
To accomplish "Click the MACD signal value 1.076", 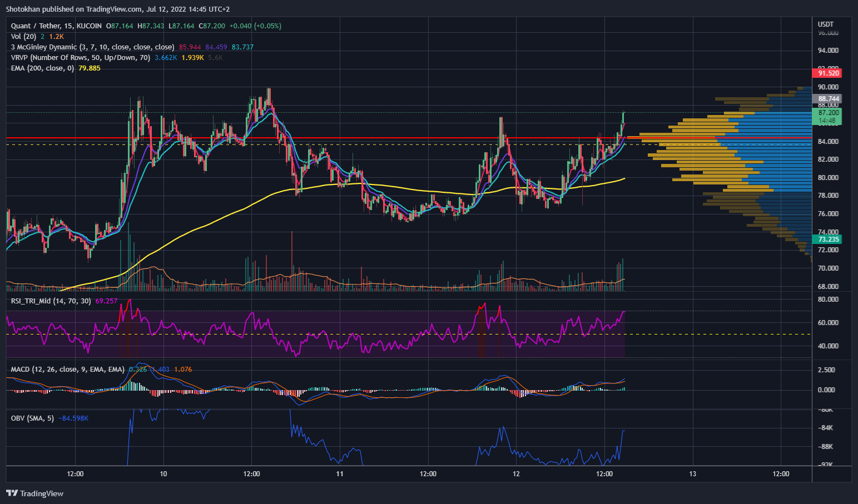I will (x=183, y=370).
